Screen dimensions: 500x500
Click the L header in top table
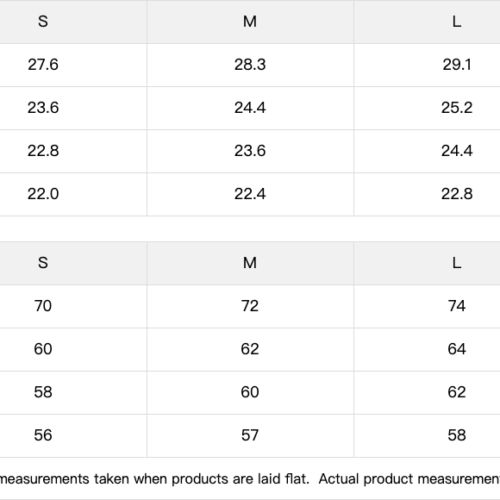(x=457, y=22)
